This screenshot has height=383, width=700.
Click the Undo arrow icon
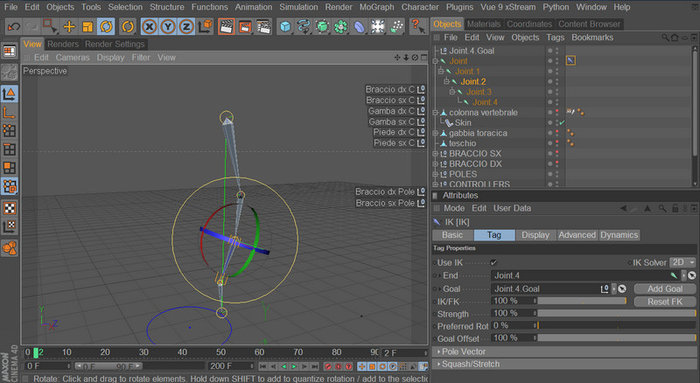13,27
